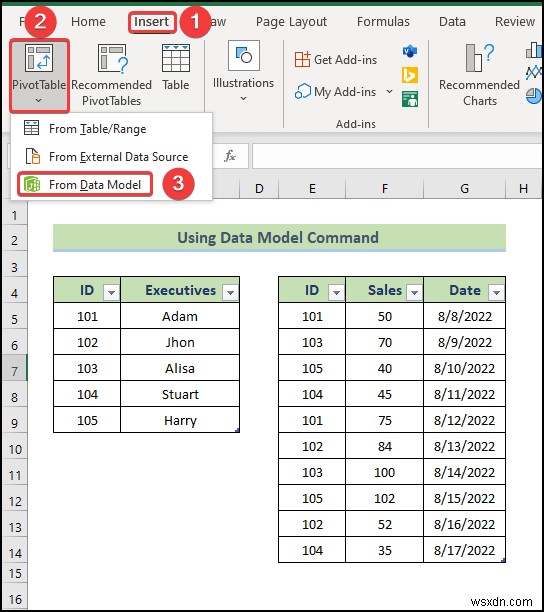The image size is (544, 612).
Task: Switch to the Review tab
Action: [515, 21]
